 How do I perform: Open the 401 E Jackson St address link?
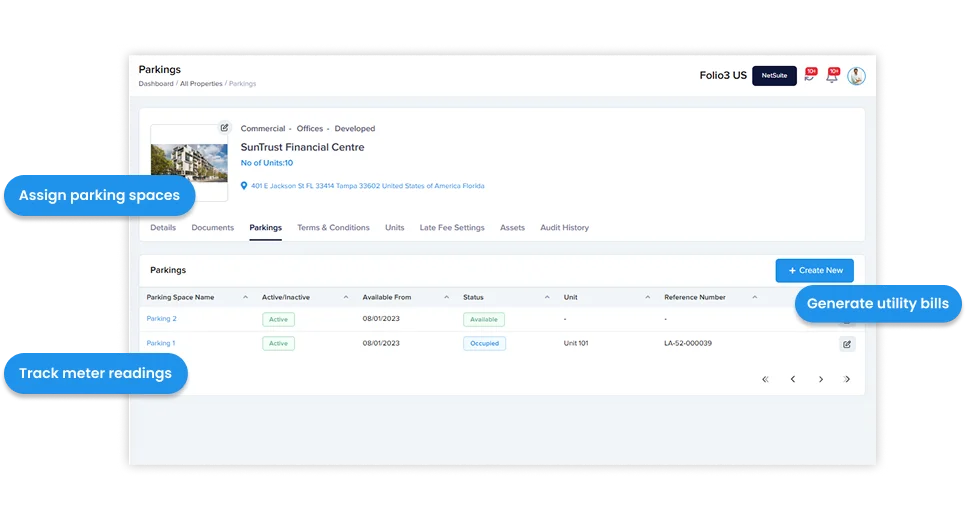pyautogui.click(x=367, y=185)
